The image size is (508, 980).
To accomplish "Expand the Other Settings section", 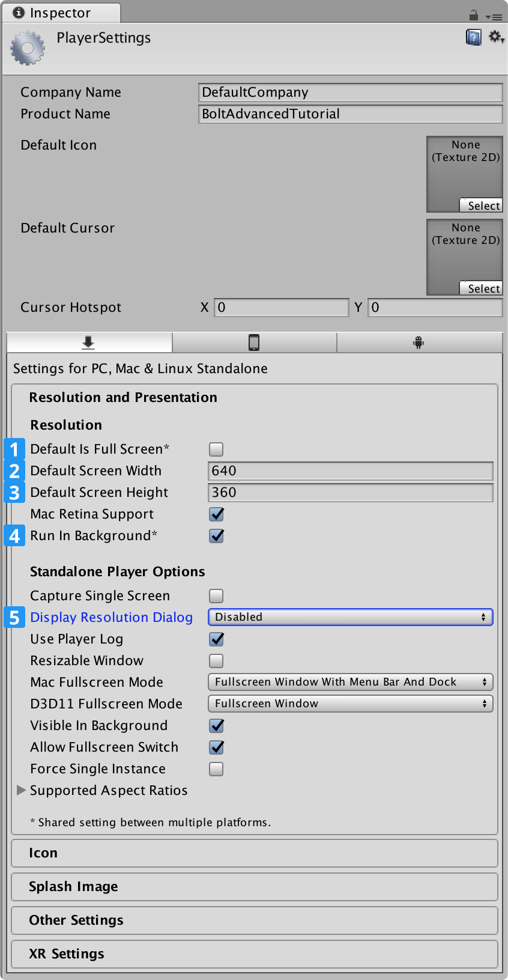I will (x=255, y=921).
